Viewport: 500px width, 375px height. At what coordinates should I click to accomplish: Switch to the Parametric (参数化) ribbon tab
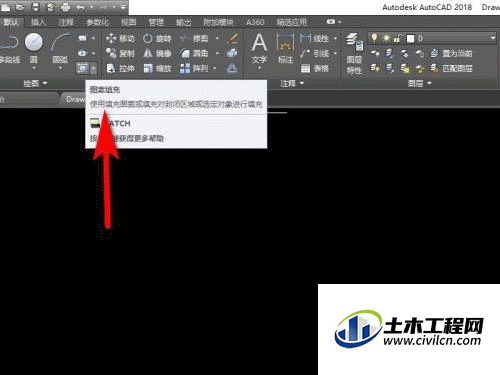point(97,22)
